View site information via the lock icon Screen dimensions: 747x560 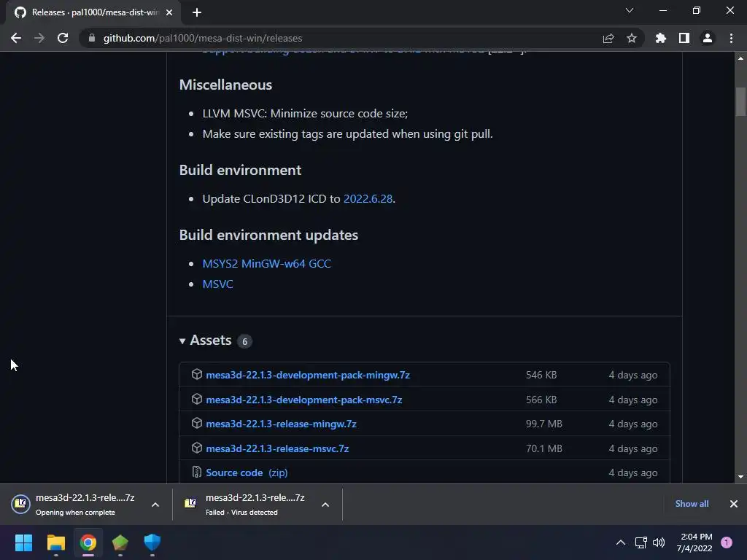pyautogui.click(x=92, y=38)
